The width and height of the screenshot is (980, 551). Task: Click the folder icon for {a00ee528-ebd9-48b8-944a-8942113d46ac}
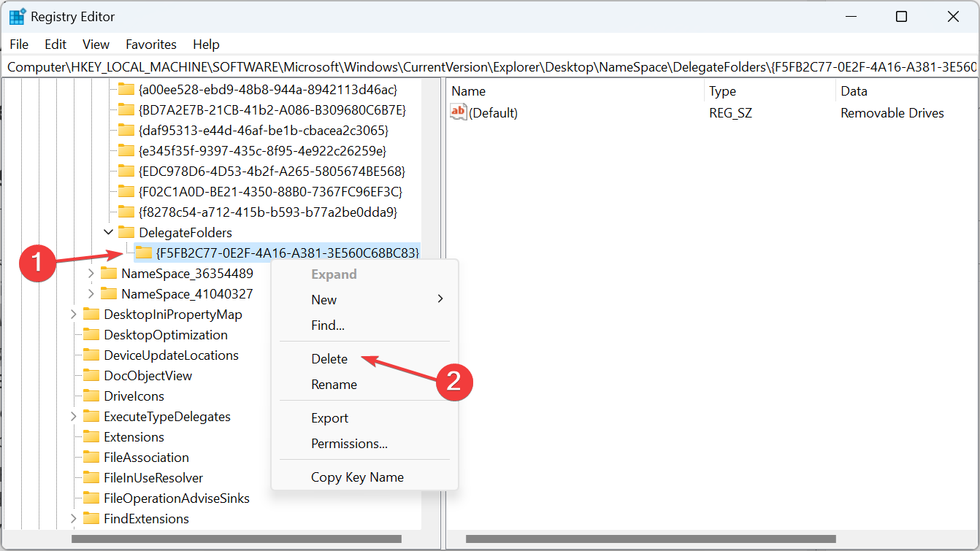point(126,90)
